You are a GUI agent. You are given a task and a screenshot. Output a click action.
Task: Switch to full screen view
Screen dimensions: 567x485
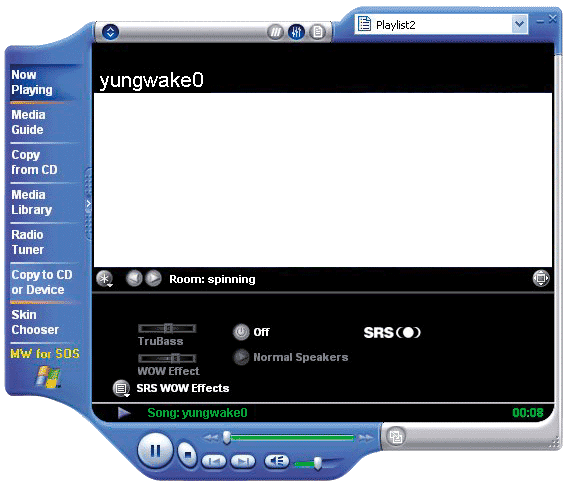click(x=541, y=278)
